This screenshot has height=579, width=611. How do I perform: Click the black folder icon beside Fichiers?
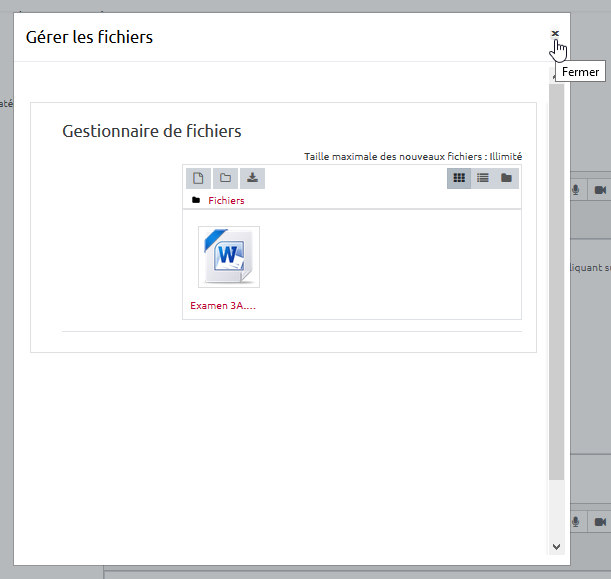[196, 200]
